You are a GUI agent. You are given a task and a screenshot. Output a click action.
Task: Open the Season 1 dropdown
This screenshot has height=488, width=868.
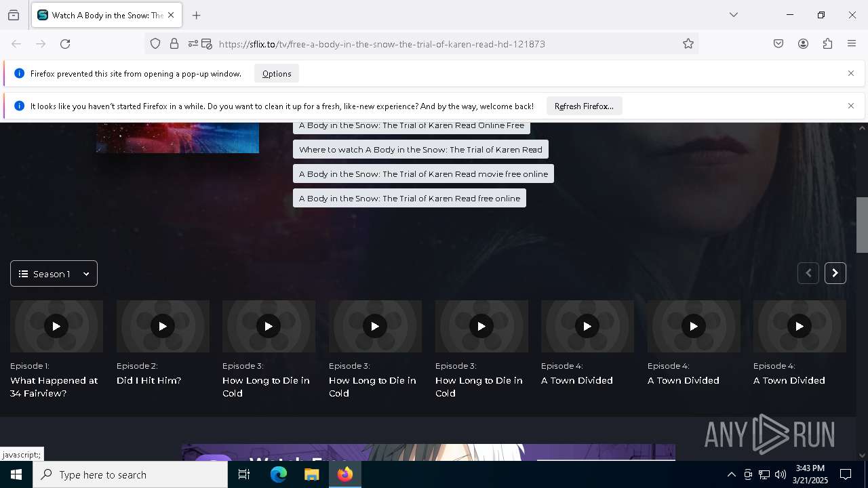(54, 274)
